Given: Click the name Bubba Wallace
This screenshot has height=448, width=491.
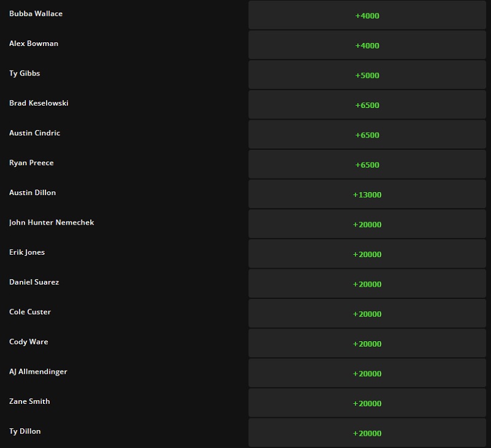Looking at the screenshot, I should click(36, 14).
